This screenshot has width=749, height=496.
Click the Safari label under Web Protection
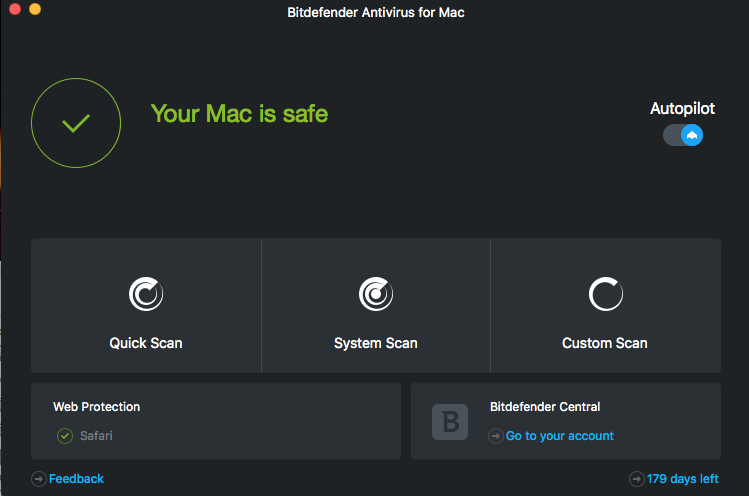click(96, 436)
